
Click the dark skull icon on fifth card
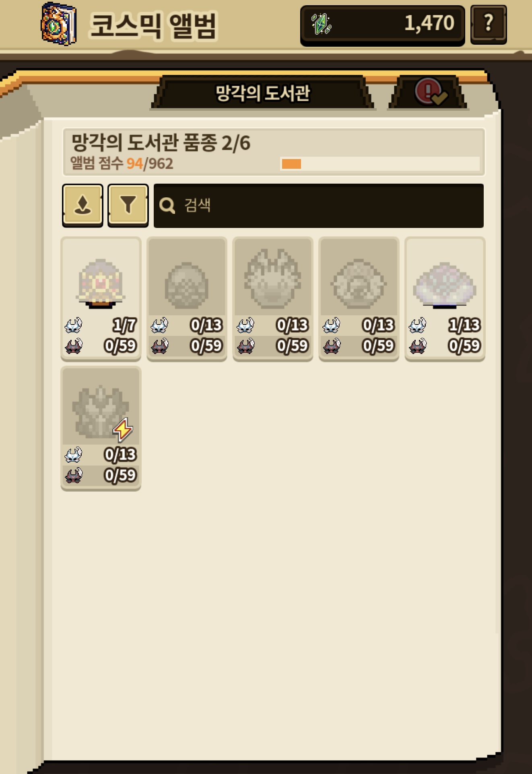[x=418, y=346]
